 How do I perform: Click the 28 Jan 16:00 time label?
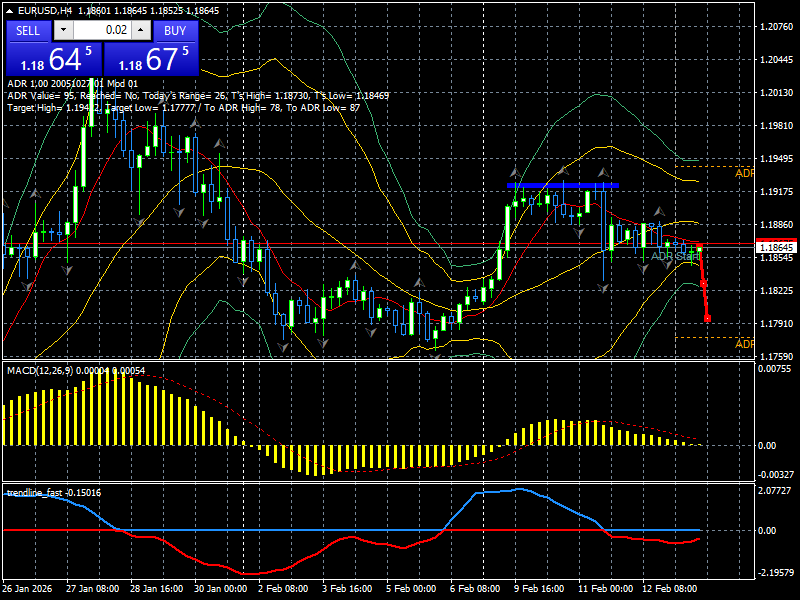157,589
